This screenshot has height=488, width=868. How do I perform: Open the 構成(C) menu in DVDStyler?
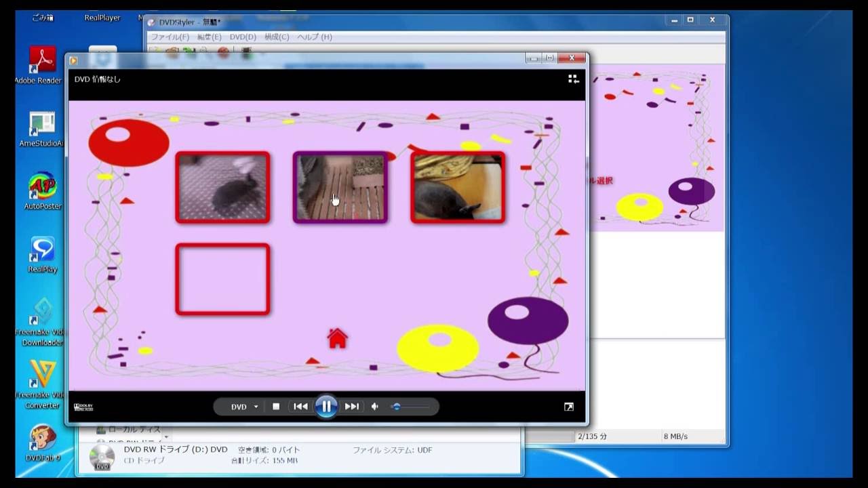pyautogui.click(x=276, y=37)
